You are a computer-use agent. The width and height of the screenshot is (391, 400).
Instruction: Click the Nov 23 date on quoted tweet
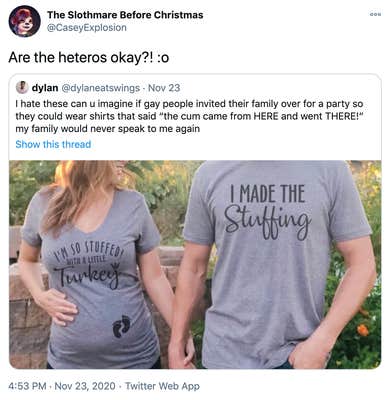coord(164,88)
